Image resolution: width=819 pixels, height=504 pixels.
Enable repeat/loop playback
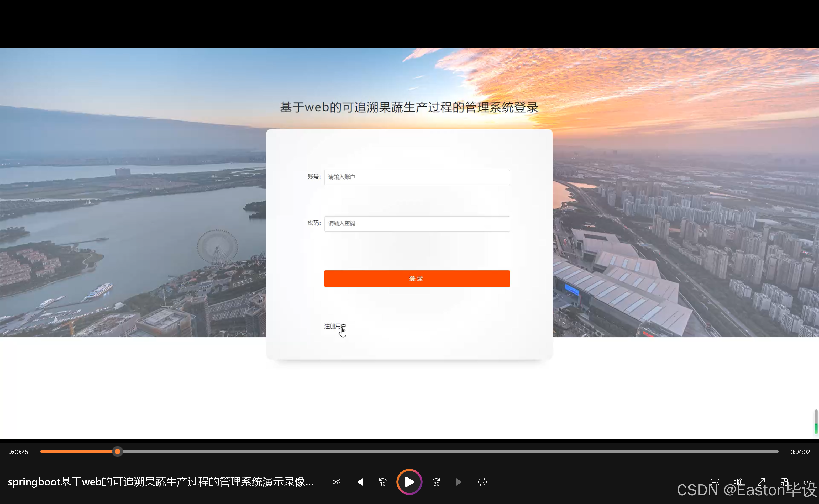pos(482,482)
